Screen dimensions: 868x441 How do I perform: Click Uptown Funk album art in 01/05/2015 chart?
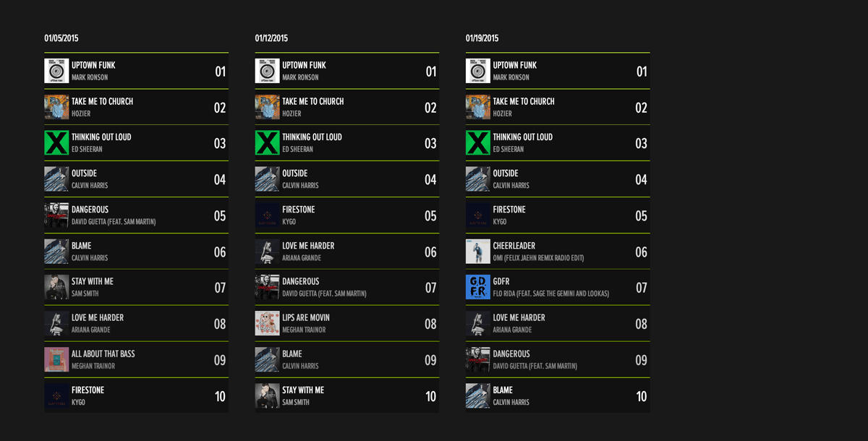56,71
